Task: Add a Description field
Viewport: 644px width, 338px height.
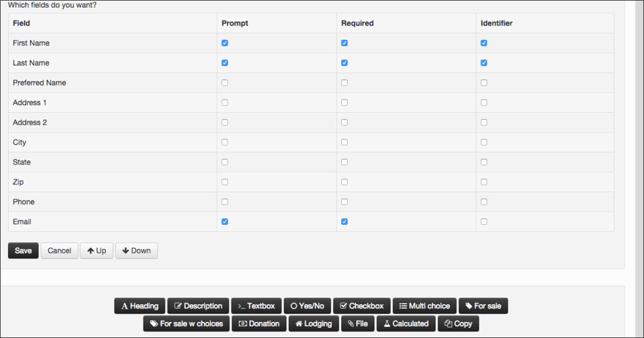Action: coord(198,306)
